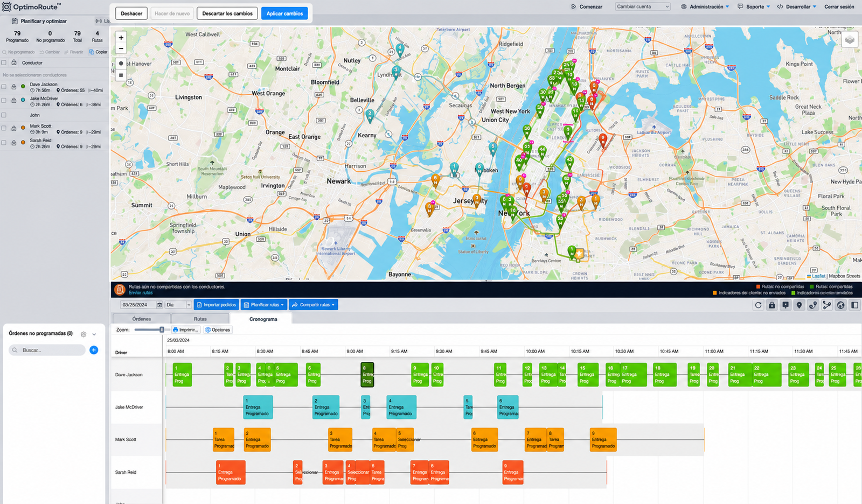
Task: Click Cerrar sesión to log out
Action: tap(839, 6)
